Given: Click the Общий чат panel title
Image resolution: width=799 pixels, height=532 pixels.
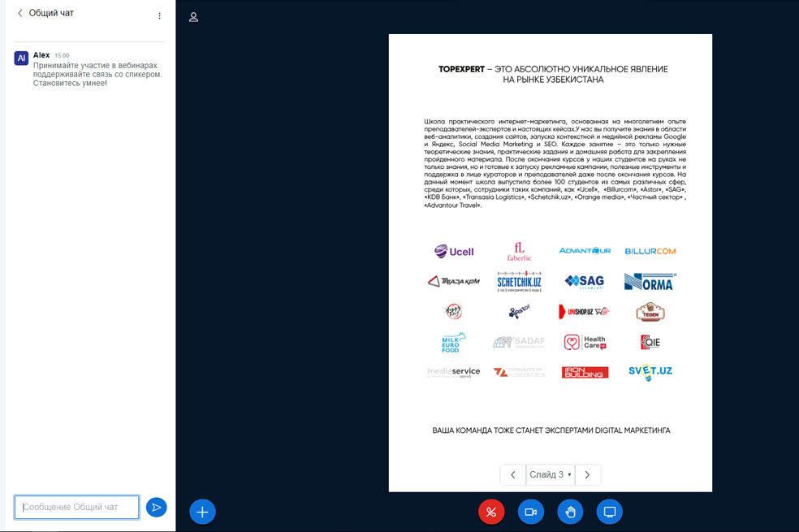Looking at the screenshot, I should click(51, 14).
